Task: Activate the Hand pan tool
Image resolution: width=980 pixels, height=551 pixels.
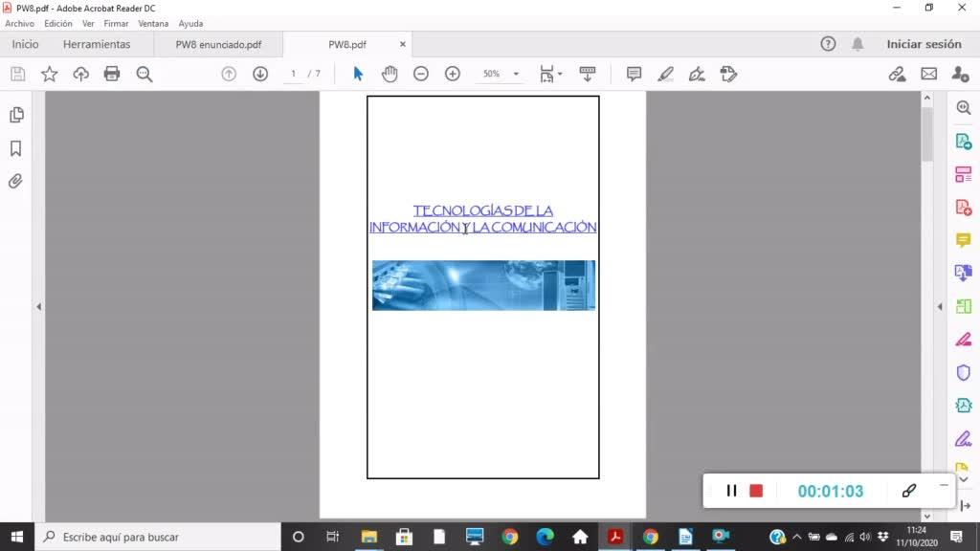Action: pyautogui.click(x=390, y=74)
